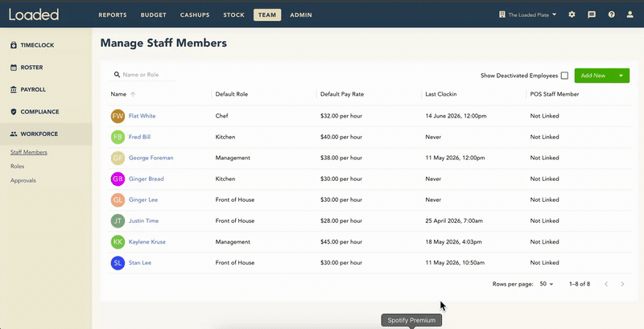Open the user account profile icon
644x329 pixels.
630,14
